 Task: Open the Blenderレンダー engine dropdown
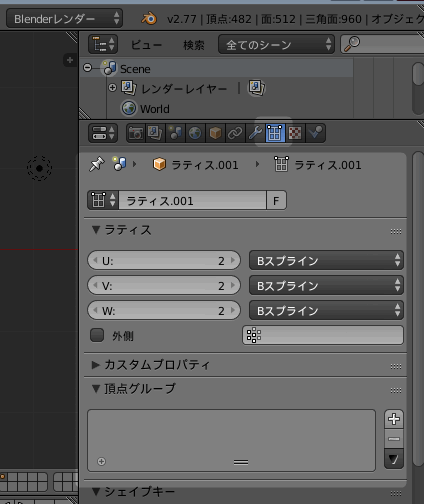pyautogui.click(x=65, y=19)
